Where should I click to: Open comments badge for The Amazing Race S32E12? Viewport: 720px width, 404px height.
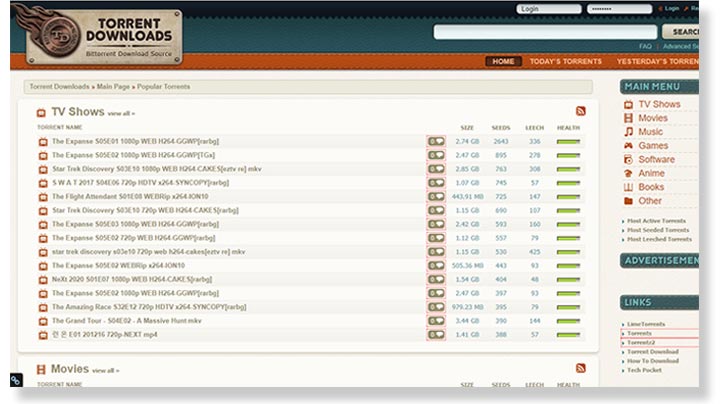click(x=436, y=307)
